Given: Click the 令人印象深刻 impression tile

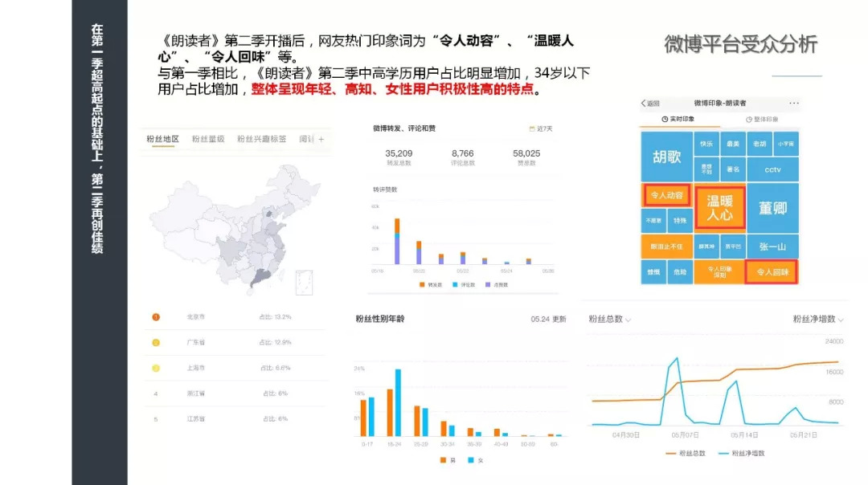Looking at the screenshot, I should click(719, 272).
